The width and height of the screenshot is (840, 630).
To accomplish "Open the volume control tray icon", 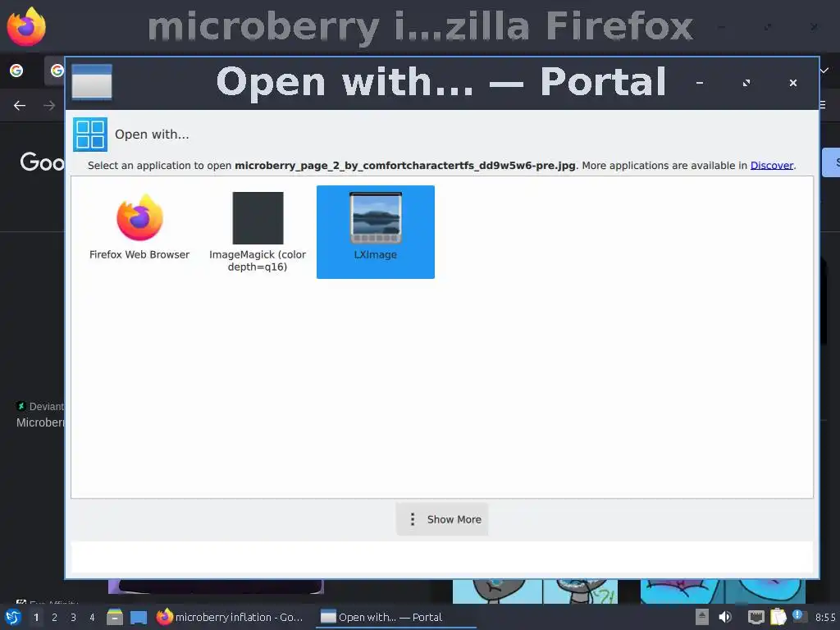I will point(725,617).
